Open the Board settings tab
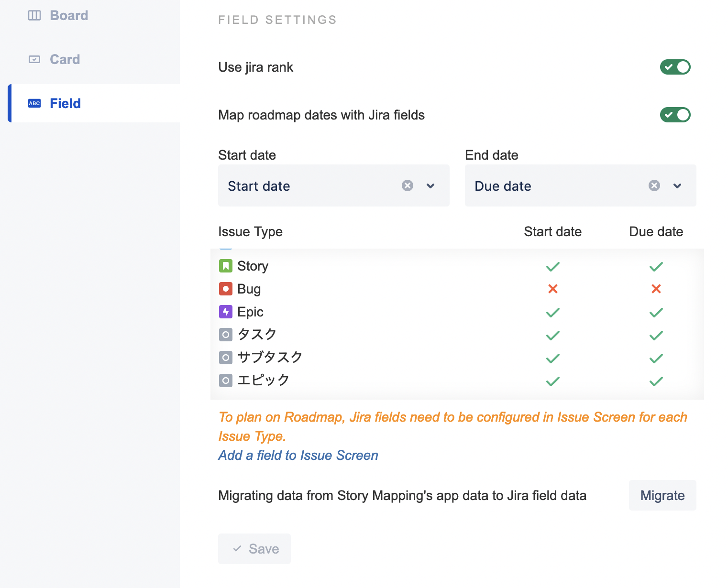Screen dimensions: 728x588 click(69, 15)
